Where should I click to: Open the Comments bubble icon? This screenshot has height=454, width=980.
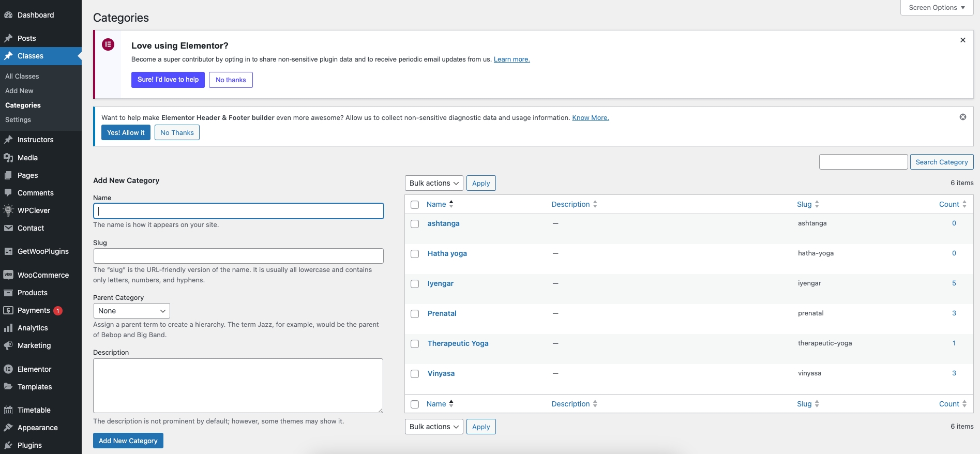coord(8,193)
